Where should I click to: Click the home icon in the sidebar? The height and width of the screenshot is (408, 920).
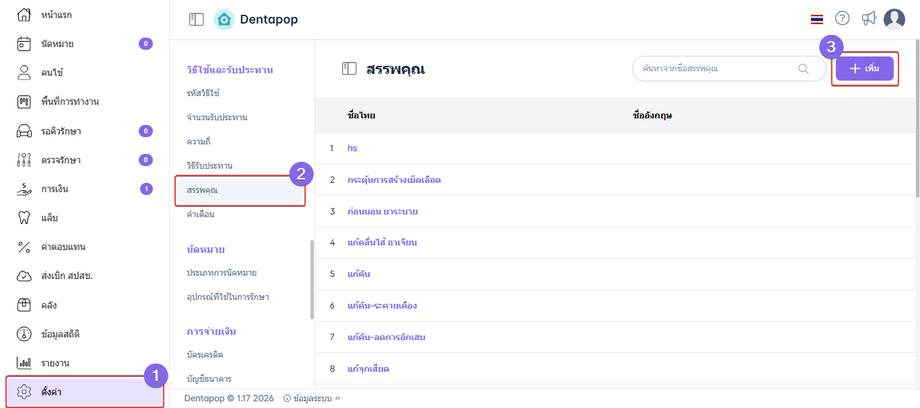24,15
